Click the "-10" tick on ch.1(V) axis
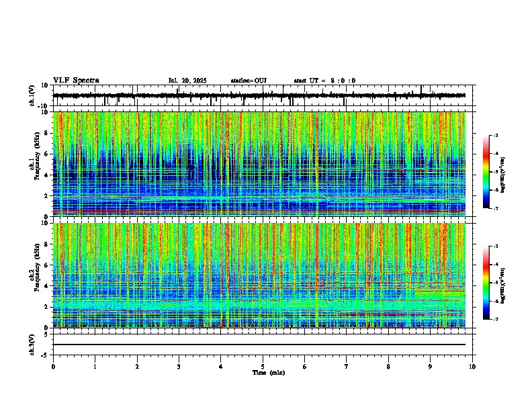This screenshot has height=411, width=532. 44,106
